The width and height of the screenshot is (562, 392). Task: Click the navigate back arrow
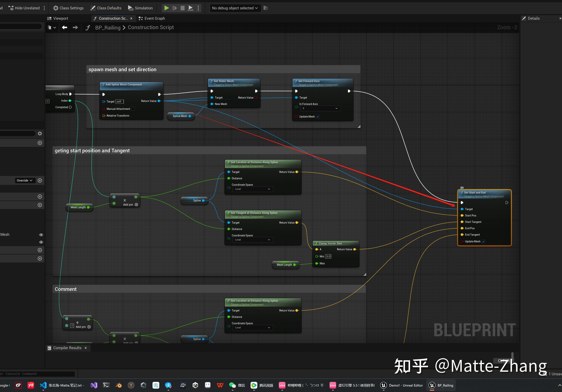point(64,27)
